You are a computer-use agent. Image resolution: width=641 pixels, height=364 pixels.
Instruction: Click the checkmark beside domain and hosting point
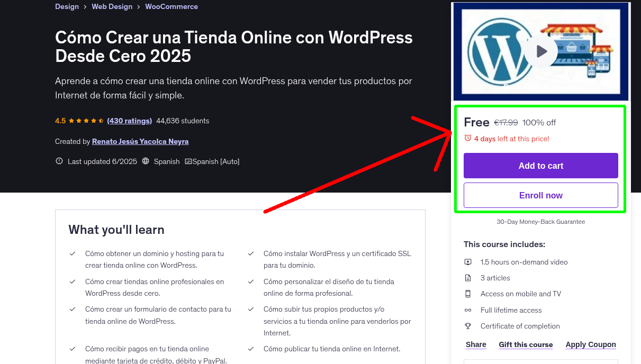pos(73,253)
